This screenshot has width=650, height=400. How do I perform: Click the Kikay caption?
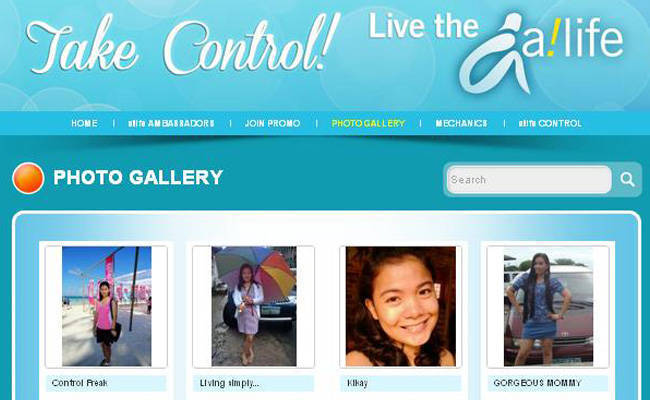(357, 383)
